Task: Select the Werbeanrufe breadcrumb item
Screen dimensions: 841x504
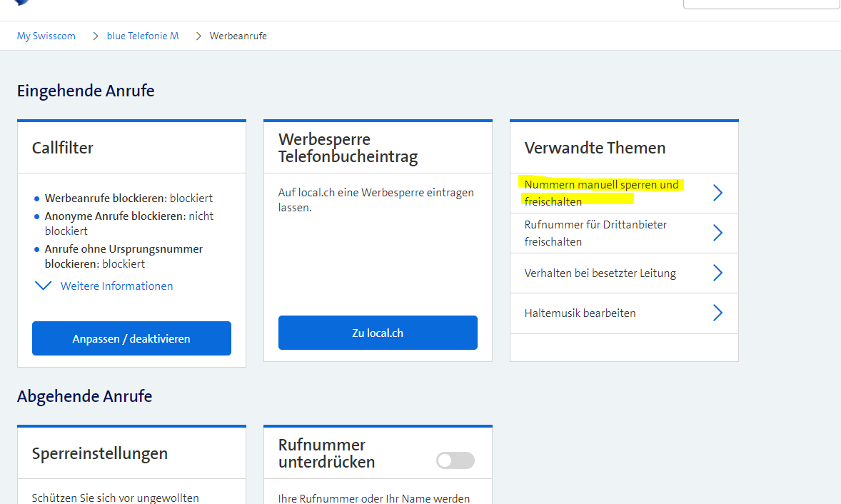Action: (x=238, y=36)
